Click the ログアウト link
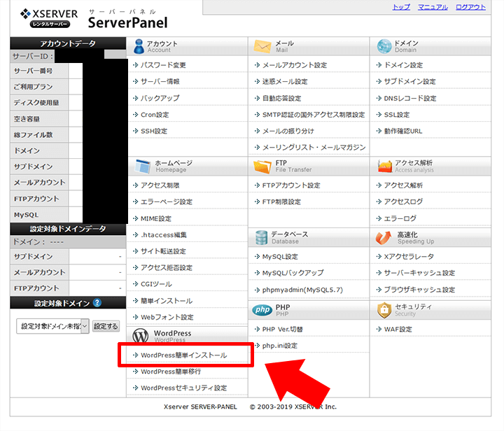The width and height of the screenshot is (504, 431). (x=470, y=7)
